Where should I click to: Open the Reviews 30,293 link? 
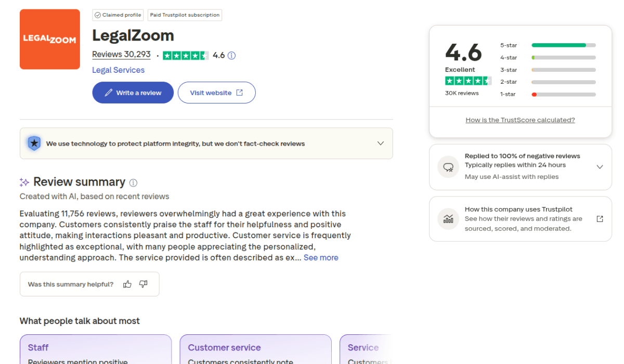pos(121,55)
